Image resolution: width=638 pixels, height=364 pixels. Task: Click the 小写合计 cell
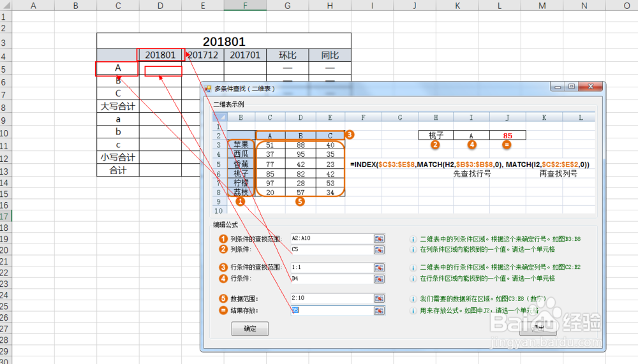coord(118,157)
